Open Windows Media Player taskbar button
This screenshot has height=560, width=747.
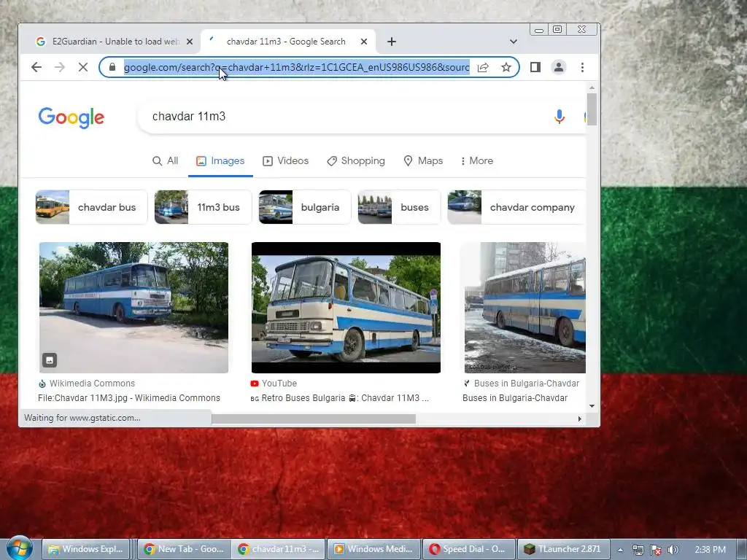(373, 549)
